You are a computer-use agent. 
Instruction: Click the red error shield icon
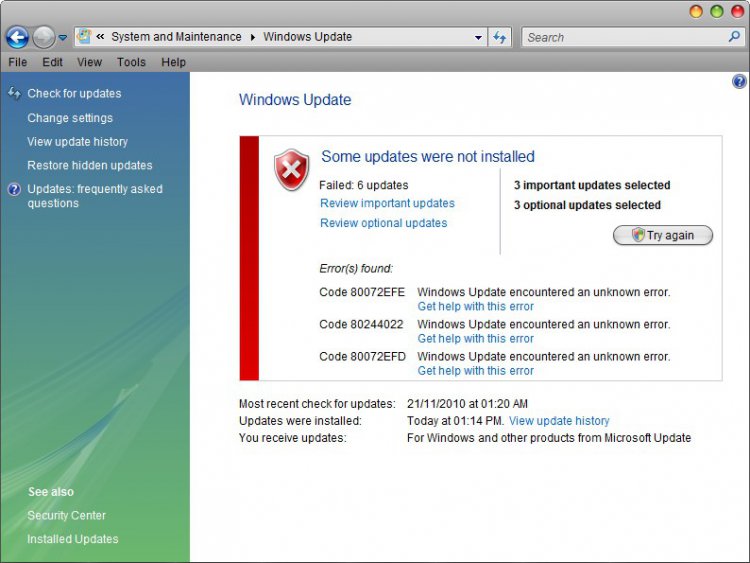pos(291,169)
